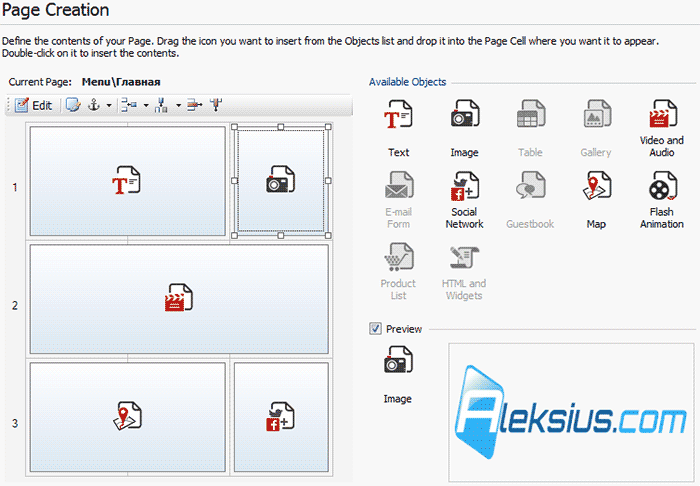The width and height of the screenshot is (700, 486).
Task: Click the Edit toolbar button
Action: [x=33, y=105]
